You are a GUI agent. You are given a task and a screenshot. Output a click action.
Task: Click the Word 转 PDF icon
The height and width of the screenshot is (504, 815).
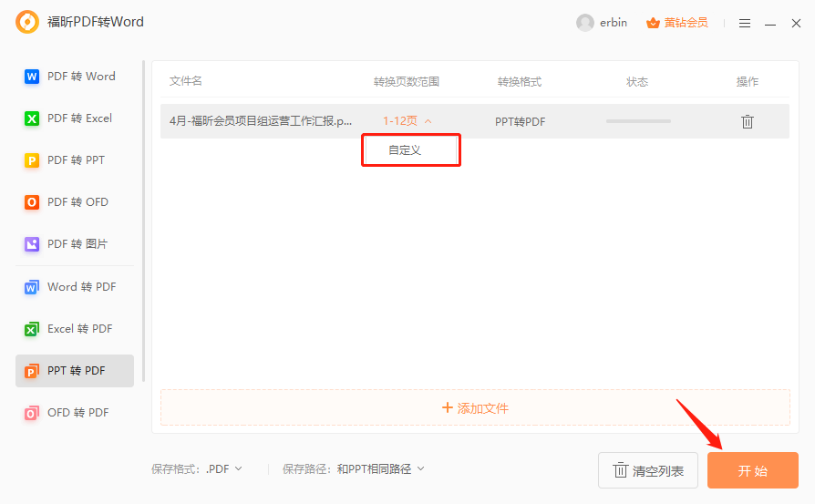pyautogui.click(x=32, y=287)
